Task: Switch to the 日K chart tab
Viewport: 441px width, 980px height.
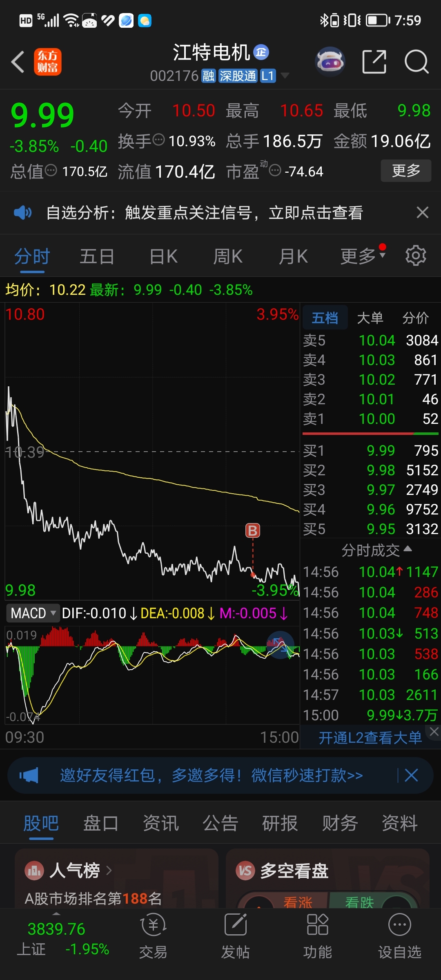Action: [x=163, y=257]
